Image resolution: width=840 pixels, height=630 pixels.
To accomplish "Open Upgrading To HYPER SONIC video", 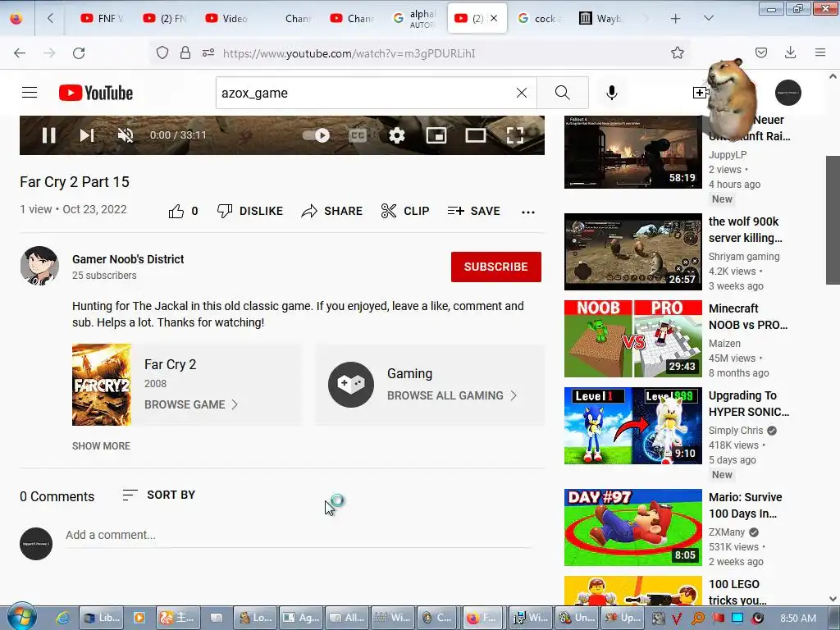I will pos(632,426).
